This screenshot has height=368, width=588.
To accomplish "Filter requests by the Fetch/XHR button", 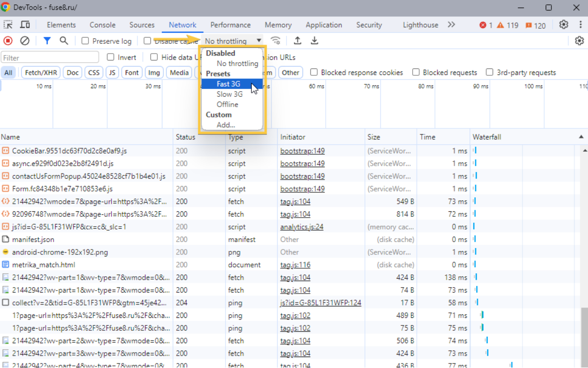I will [41, 72].
